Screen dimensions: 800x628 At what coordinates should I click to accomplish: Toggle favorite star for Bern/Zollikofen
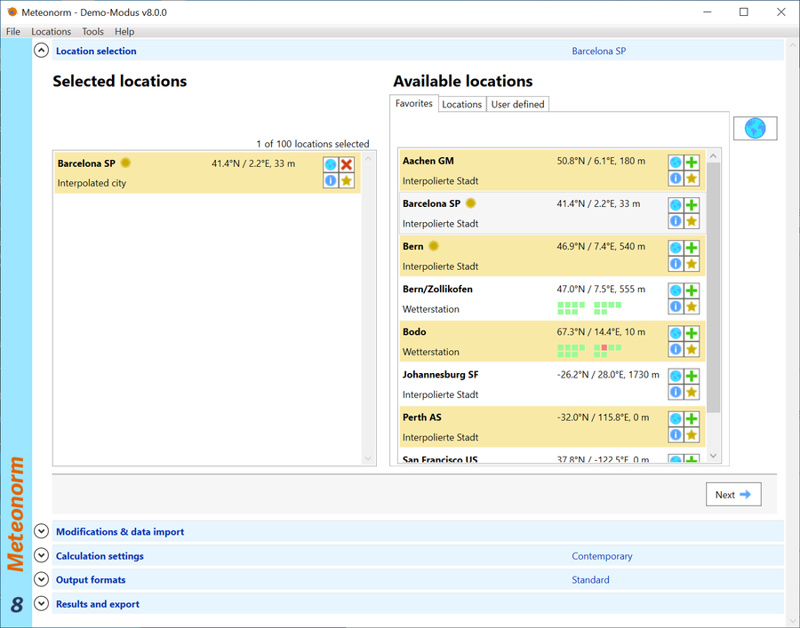point(691,307)
